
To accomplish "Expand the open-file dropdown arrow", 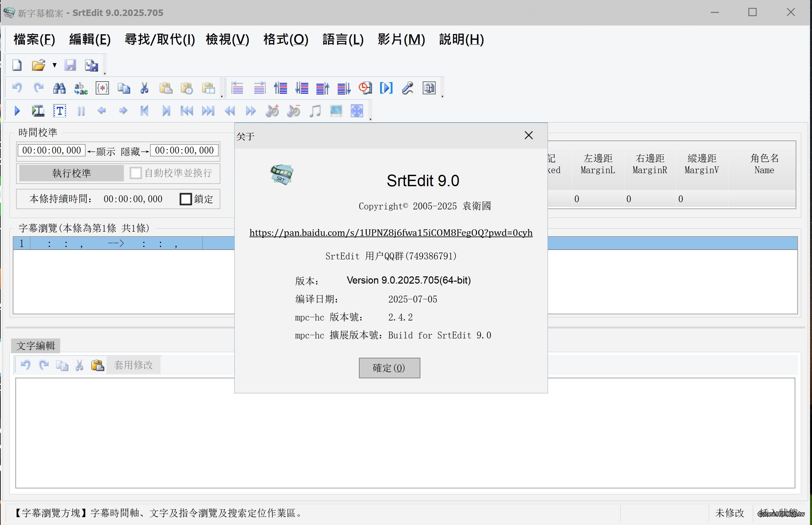I will 54,65.
